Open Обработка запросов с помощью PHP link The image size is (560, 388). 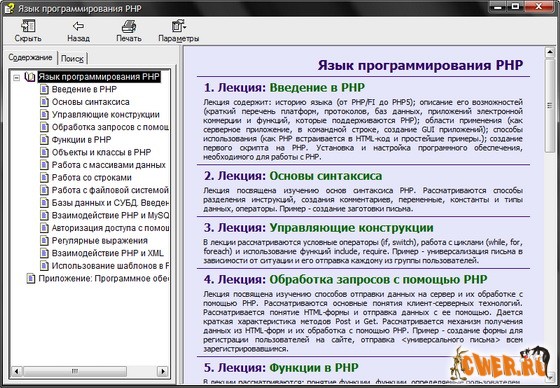click(x=378, y=279)
